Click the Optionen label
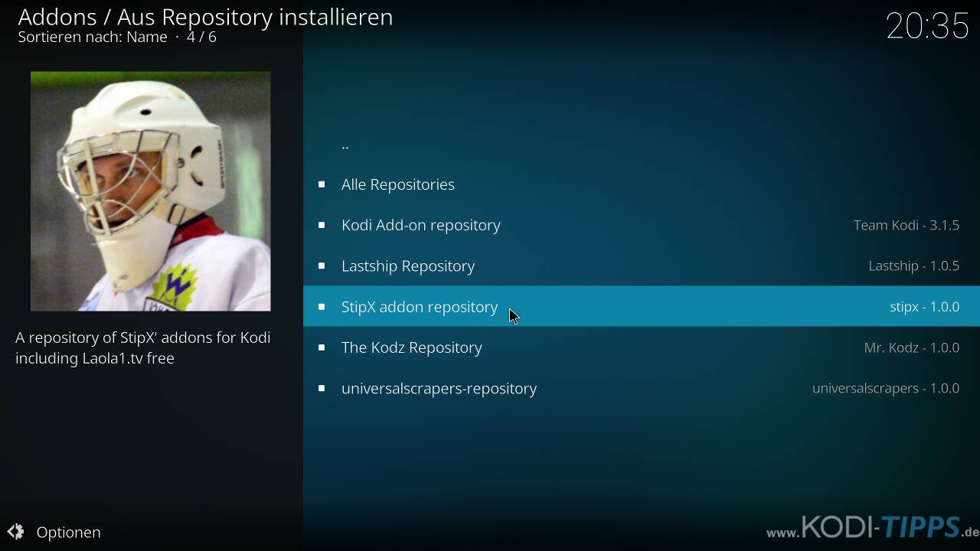Viewport: 980px width, 551px height. click(x=68, y=533)
